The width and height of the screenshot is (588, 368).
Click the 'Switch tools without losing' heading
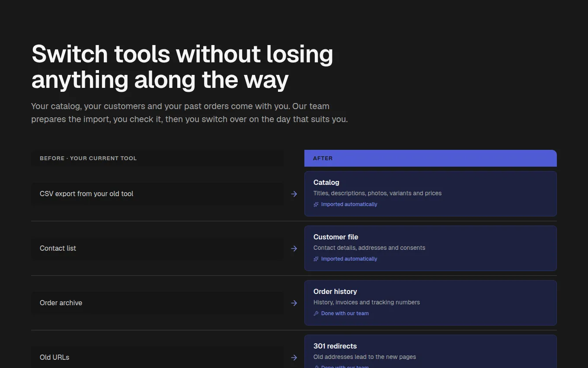coord(182,67)
